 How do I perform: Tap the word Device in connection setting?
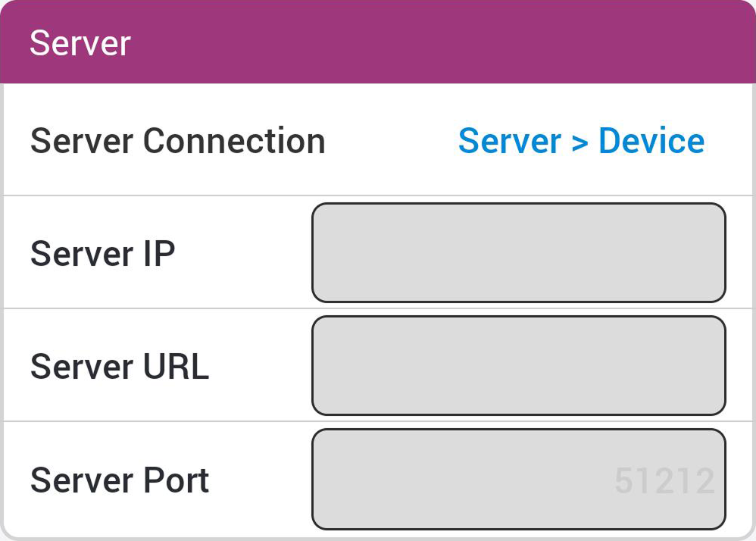coord(651,141)
